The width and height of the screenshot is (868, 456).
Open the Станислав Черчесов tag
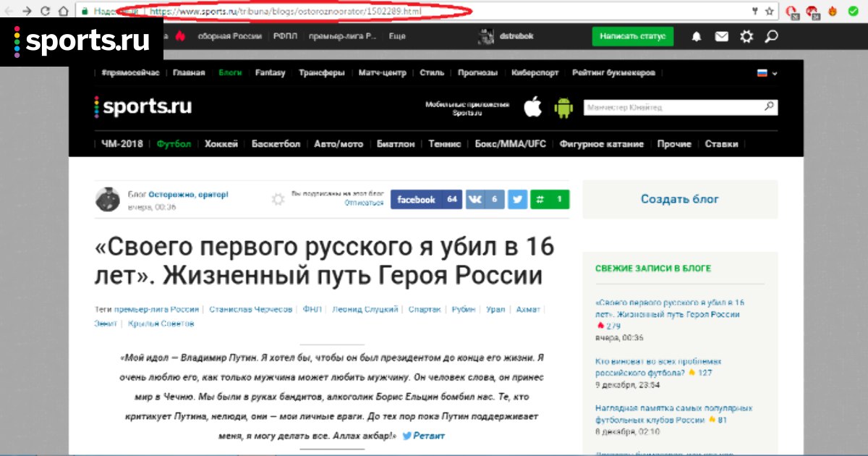point(250,309)
